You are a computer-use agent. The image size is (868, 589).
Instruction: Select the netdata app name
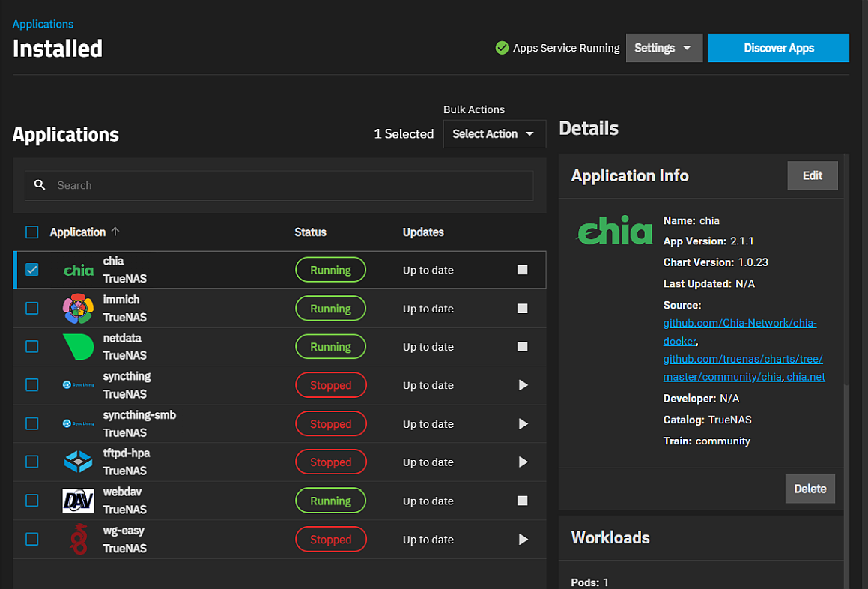(122, 338)
